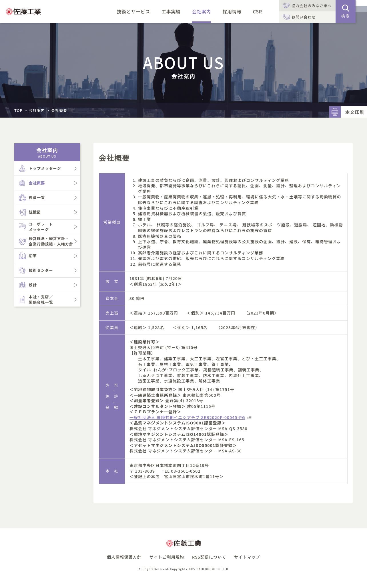Image resolution: width=367 pixels, height=588 pixels.
Task: Click the footer 佐藤工業 logo
Action: pyautogui.click(x=183, y=543)
